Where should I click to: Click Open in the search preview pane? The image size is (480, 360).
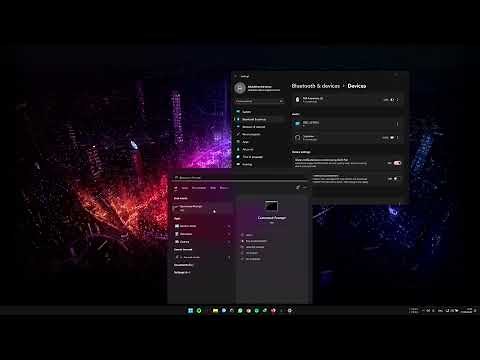249,235
